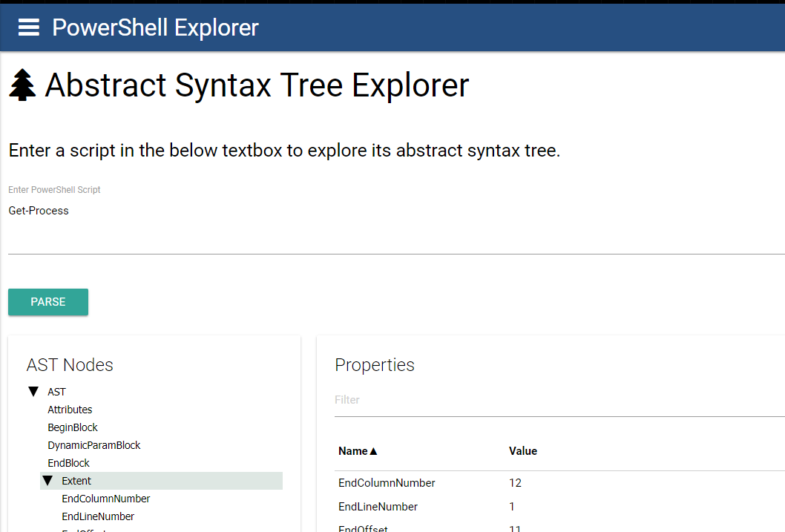Collapse the AST root node
This screenshot has width=785, height=532.
[x=33, y=391]
